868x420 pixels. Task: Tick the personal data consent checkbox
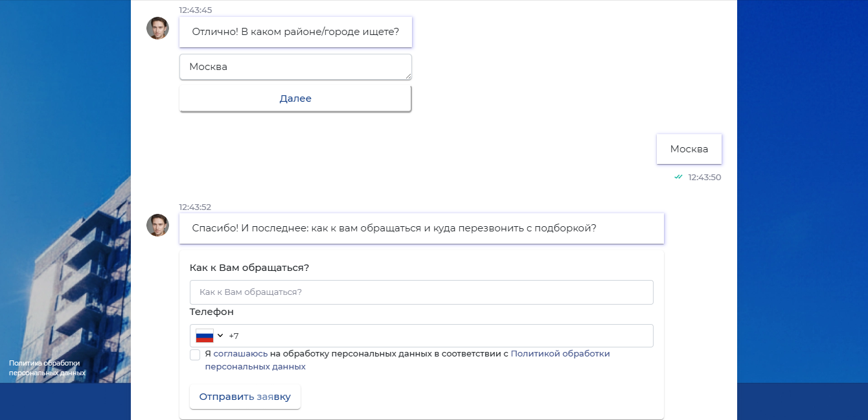coord(195,355)
